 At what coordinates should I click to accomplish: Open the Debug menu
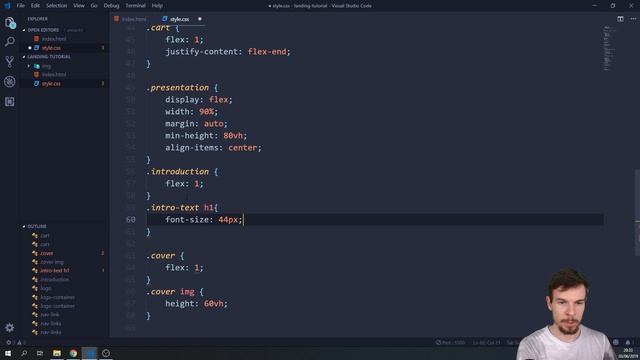click(111, 6)
